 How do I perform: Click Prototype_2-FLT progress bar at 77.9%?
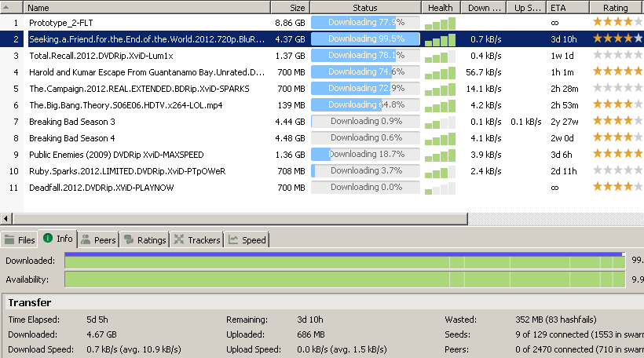365,23
